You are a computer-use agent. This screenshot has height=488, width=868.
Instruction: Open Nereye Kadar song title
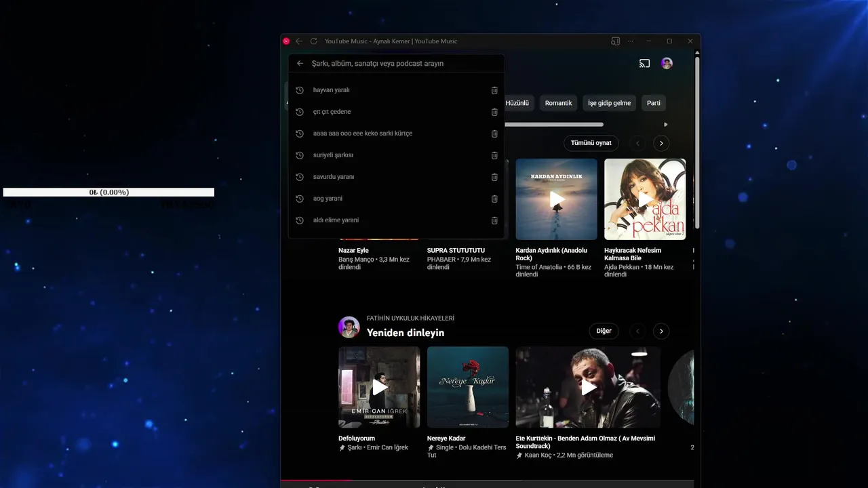[x=446, y=439]
